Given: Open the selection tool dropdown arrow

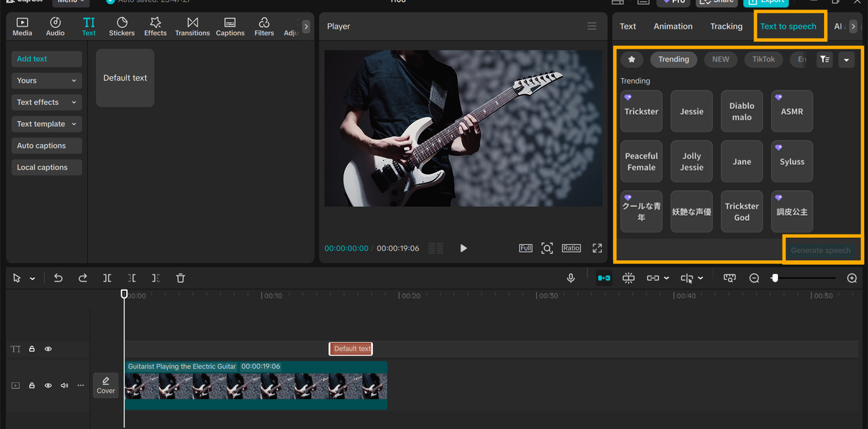Looking at the screenshot, I should point(33,279).
